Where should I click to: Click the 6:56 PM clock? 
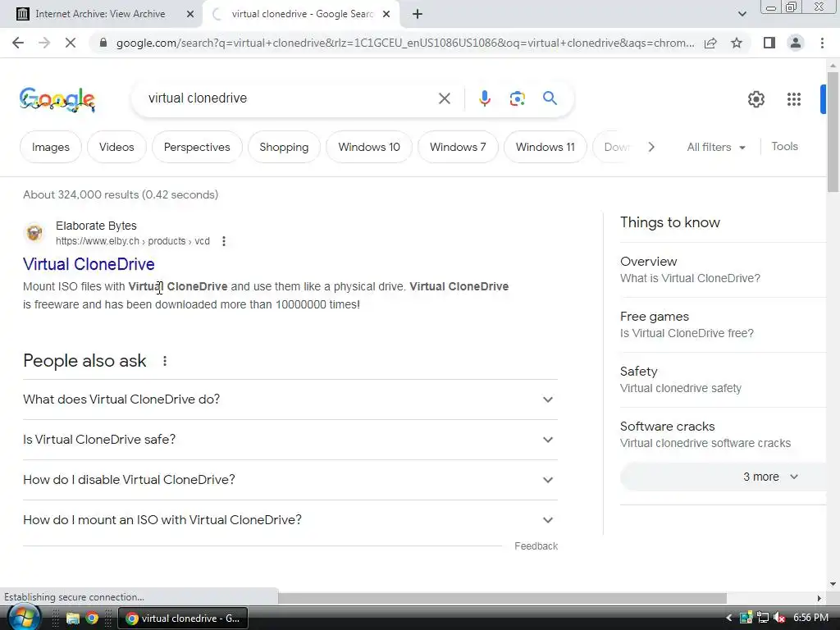(x=810, y=618)
